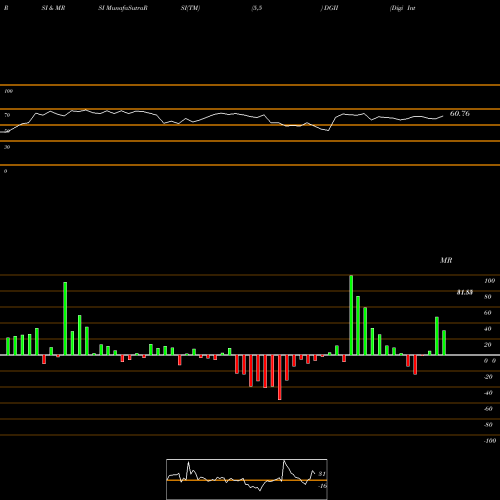Click the 30 level label in RSI panel
The image size is (500, 500).
pos(7,147)
